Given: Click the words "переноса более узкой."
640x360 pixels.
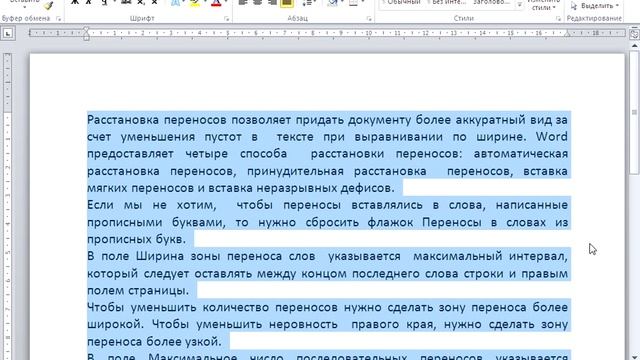Looking at the screenshot, I should click(154, 341).
